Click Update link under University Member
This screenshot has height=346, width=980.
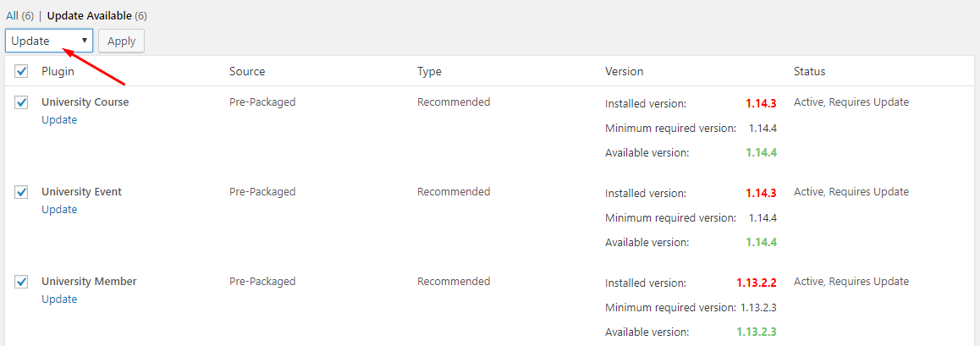point(59,299)
